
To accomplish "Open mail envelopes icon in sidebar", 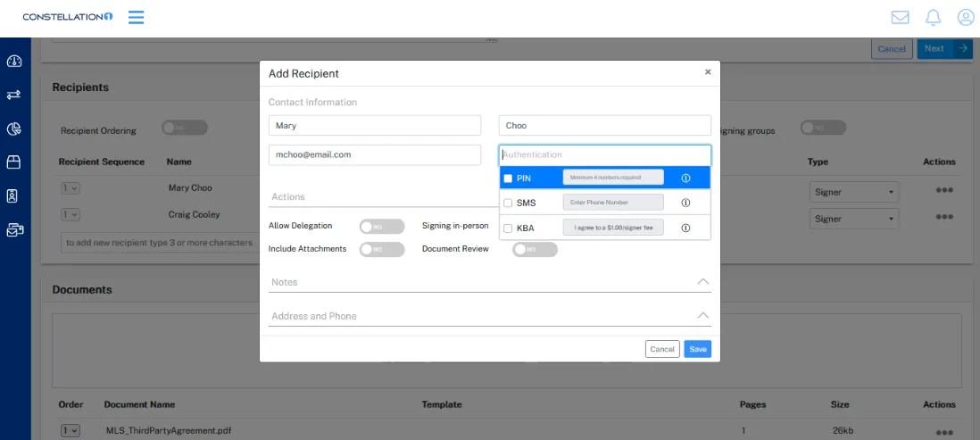I will click(x=14, y=230).
